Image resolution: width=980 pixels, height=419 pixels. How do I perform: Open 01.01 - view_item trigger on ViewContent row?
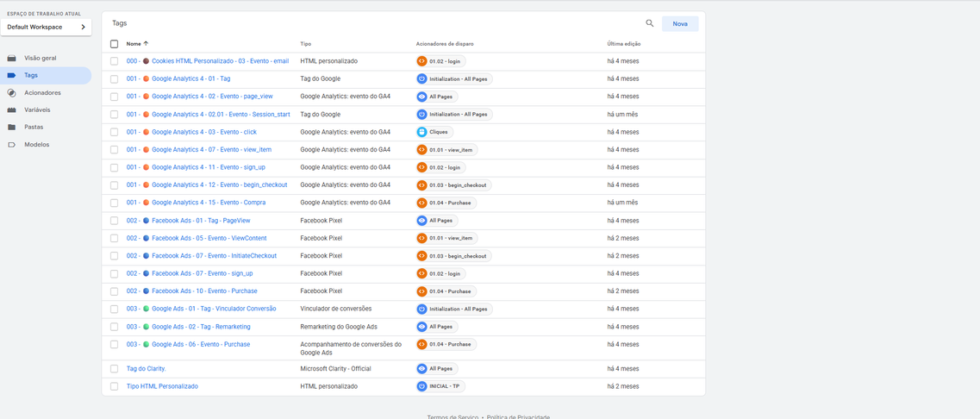point(446,238)
